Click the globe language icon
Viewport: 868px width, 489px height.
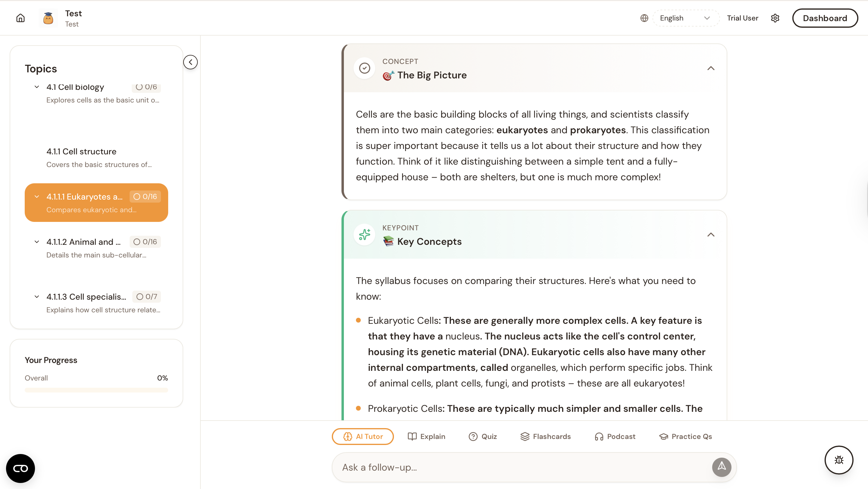tap(644, 18)
